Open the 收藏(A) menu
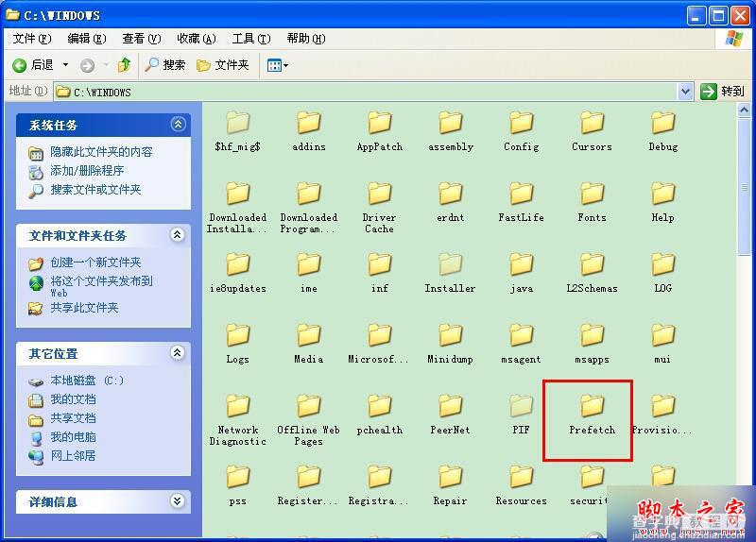Screen dimensions: 756x542 click(x=197, y=39)
